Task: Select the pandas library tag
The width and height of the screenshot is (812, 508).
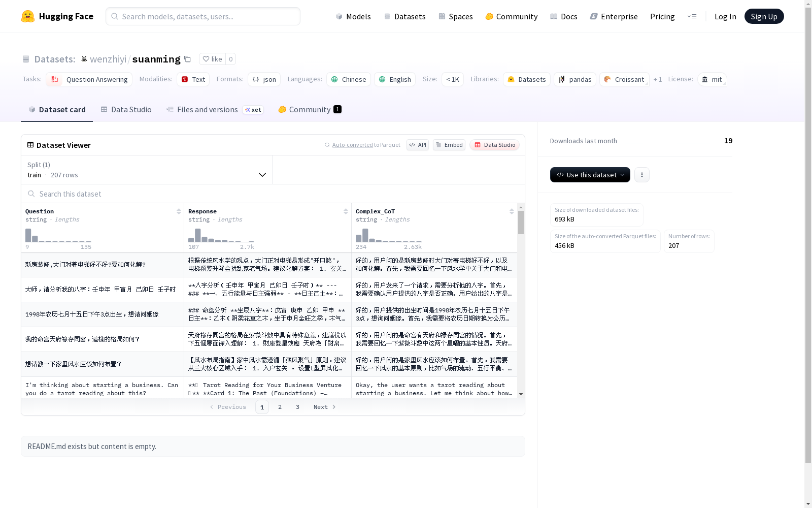Action: [x=575, y=79]
